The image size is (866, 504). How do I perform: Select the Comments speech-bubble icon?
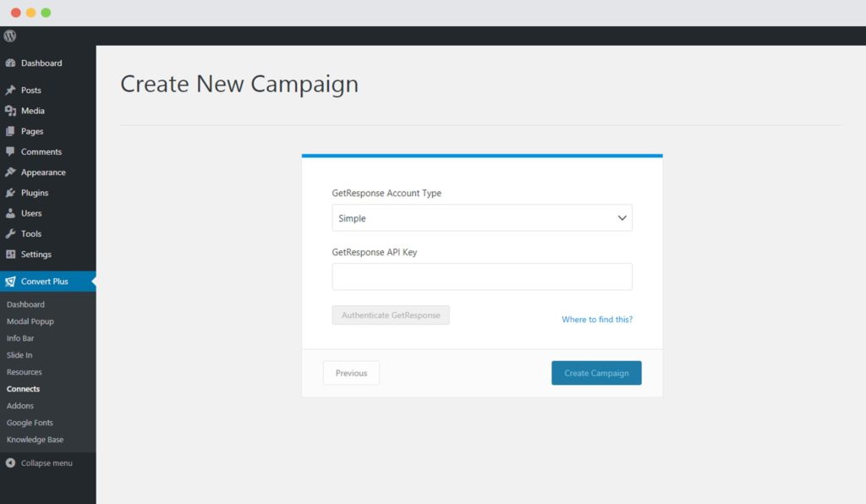click(12, 151)
